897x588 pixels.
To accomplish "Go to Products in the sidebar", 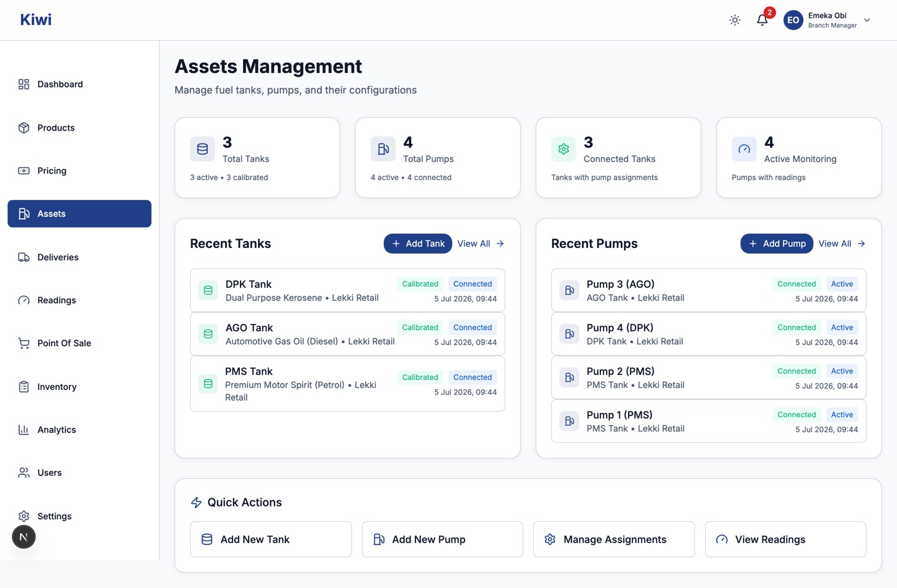I will click(79, 128).
